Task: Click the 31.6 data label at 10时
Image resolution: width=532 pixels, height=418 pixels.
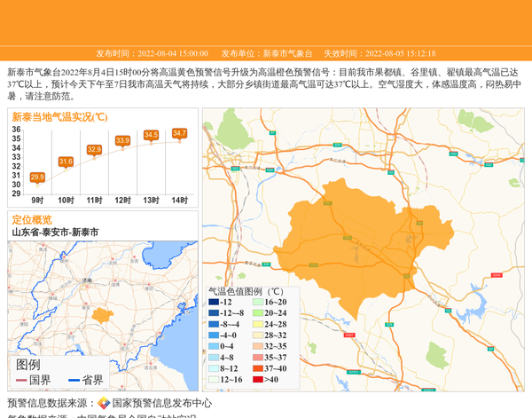Action: 66,162
